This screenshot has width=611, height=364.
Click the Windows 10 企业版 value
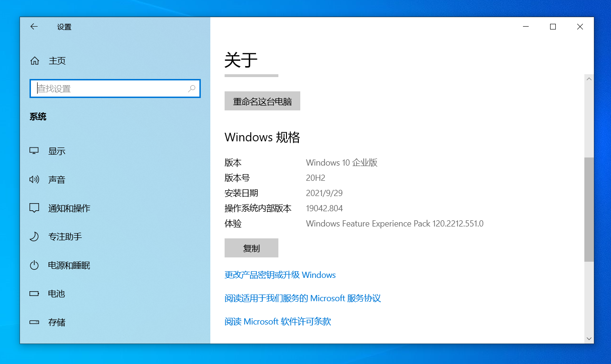342,162
